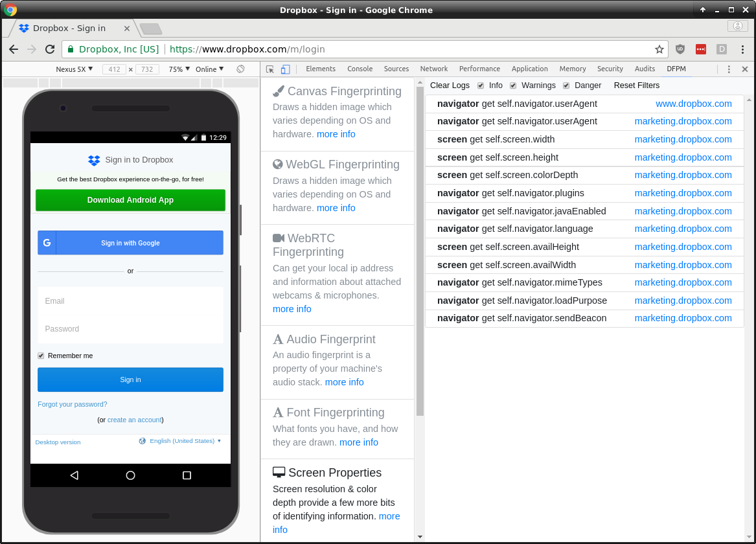Click the Screen Properties monitor icon
Viewport: 756px width, 544px height.
pos(279,472)
